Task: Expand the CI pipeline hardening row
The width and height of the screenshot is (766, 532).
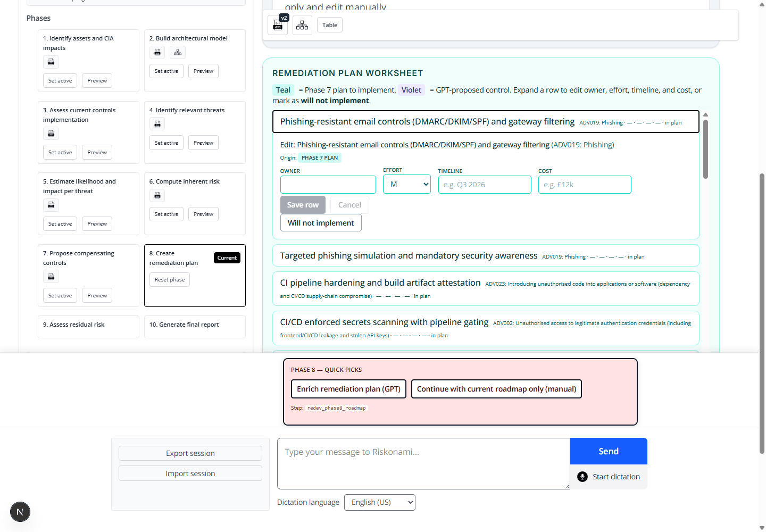Action: 486,289
